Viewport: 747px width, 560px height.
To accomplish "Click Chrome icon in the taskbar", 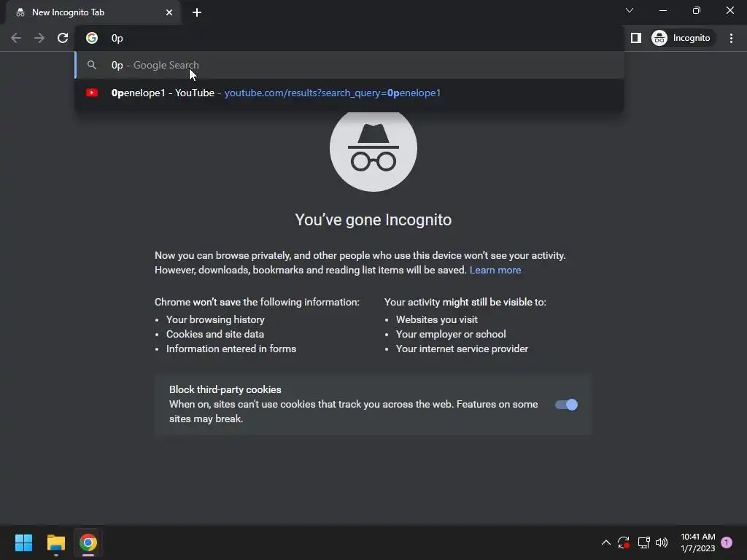I will pyautogui.click(x=88, y=542).
